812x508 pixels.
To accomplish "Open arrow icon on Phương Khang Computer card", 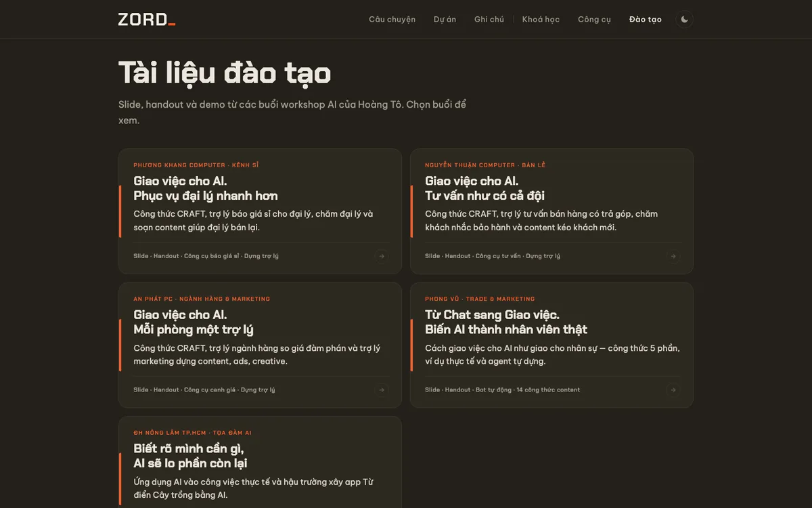I will (382, 256).
